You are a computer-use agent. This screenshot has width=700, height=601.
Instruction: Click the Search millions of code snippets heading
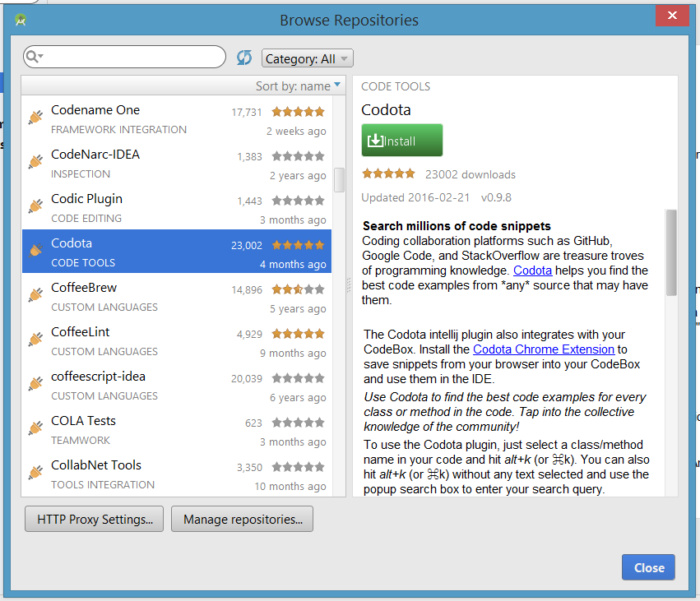point(457,225)
